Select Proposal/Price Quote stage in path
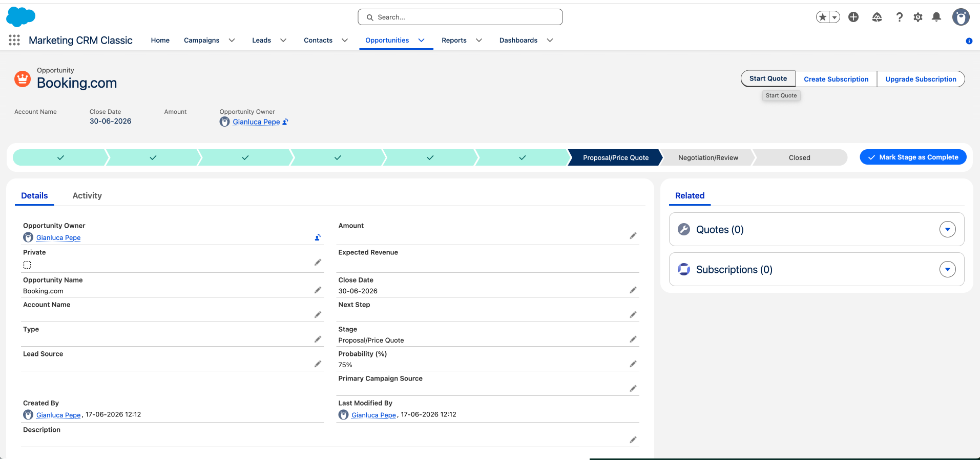 tap(615, 157)
